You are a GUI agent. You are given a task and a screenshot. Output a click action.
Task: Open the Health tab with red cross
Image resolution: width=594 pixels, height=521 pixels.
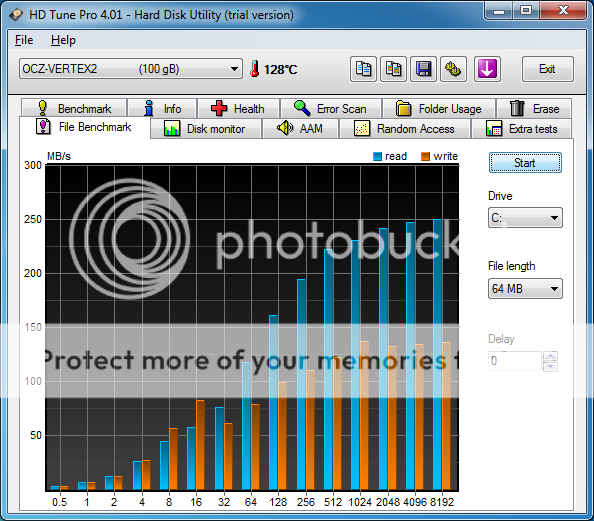(x=238, y=109)
